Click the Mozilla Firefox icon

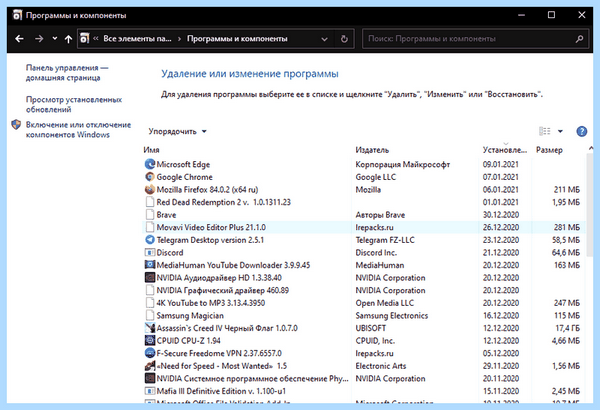point(150,189)
